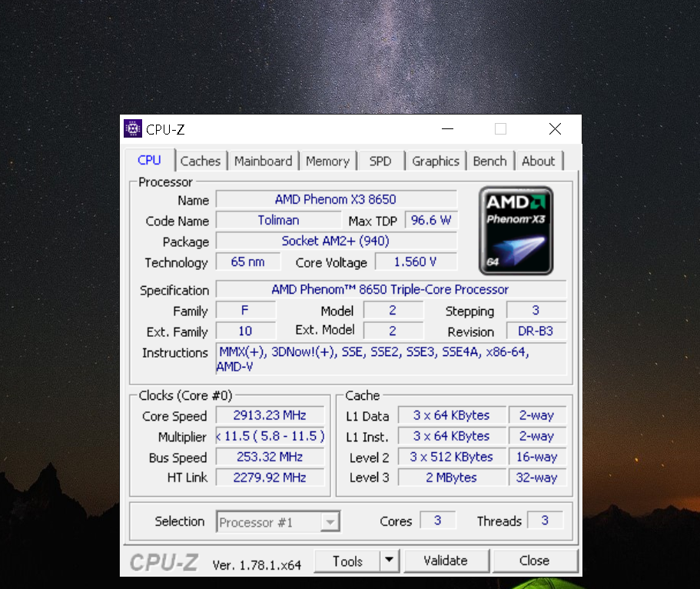Click the Cores count value '3'
700x589 pixels.
pos(437,521)
